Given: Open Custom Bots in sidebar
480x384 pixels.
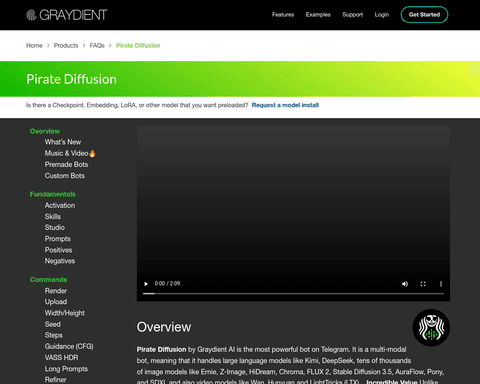Looking at the screenshot, I should click(65, 176).
